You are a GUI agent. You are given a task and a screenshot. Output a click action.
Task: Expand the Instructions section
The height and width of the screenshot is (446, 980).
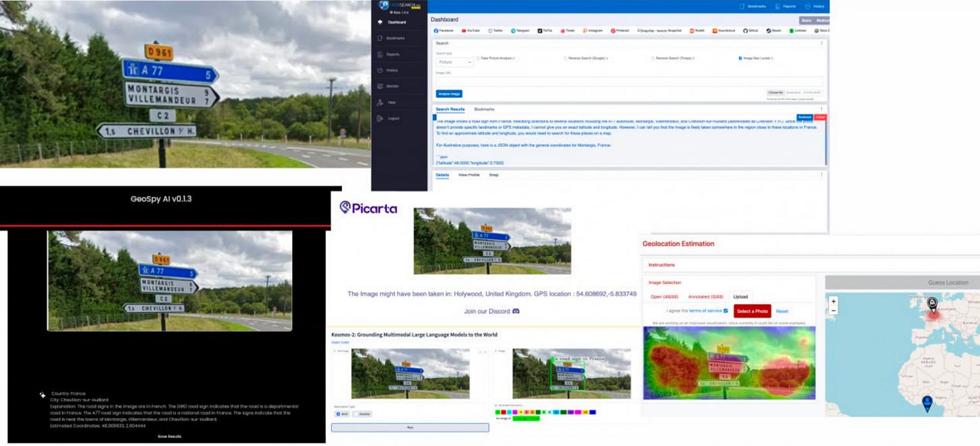[662, 265]
